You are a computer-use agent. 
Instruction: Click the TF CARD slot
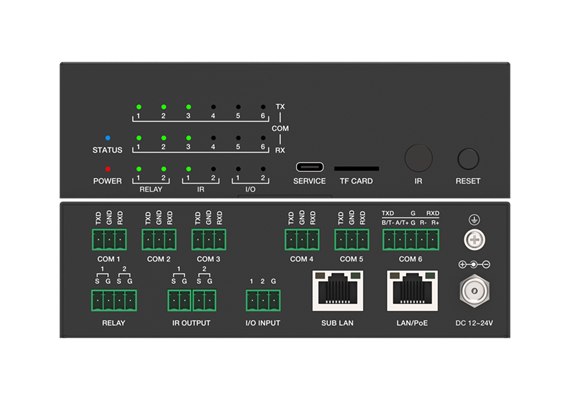(x=356, y=168)
